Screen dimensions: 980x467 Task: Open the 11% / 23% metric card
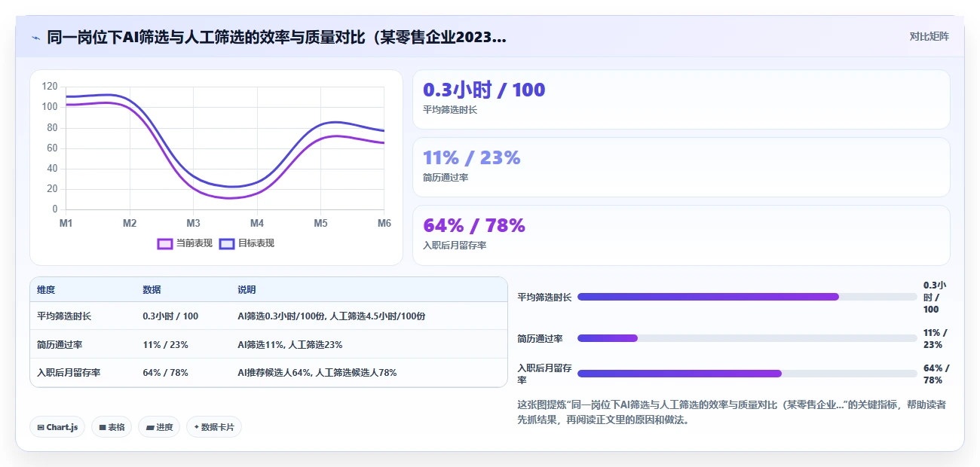pyautogui.click(x=681, y=167)
